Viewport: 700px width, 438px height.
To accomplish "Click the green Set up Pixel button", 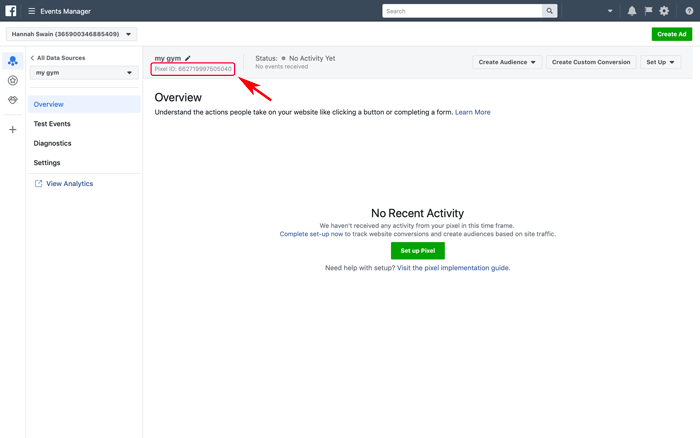I will click(417, 250).
